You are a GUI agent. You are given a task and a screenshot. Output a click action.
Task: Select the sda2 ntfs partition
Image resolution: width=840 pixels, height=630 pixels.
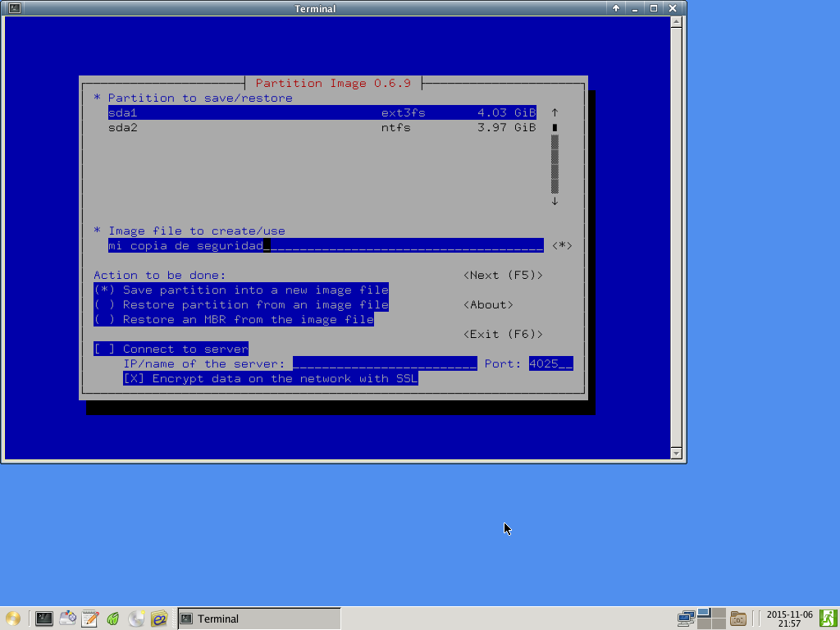coord(322,128)
